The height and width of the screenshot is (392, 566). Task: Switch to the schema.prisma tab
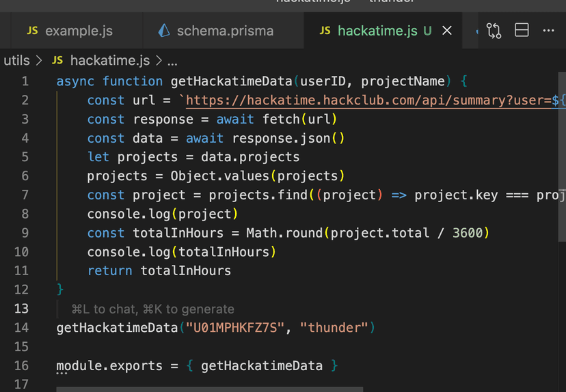[224, 31]
